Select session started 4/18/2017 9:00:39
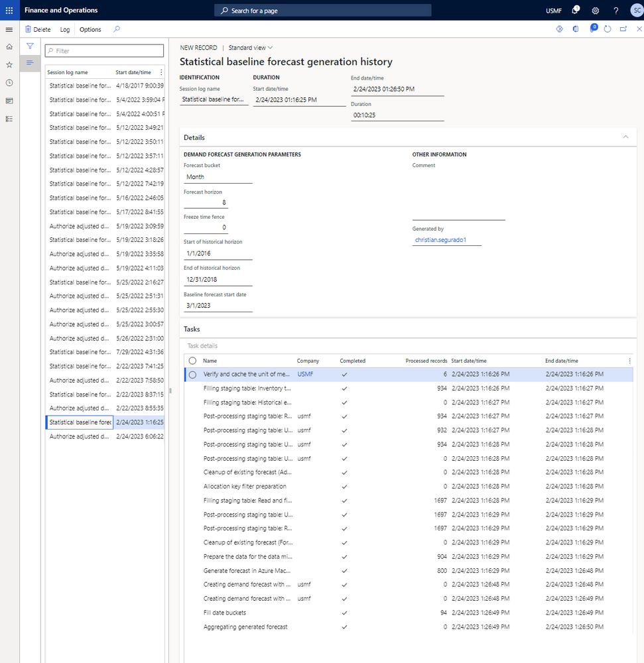Screen dimensions: 644x663 tap(105, 86)
